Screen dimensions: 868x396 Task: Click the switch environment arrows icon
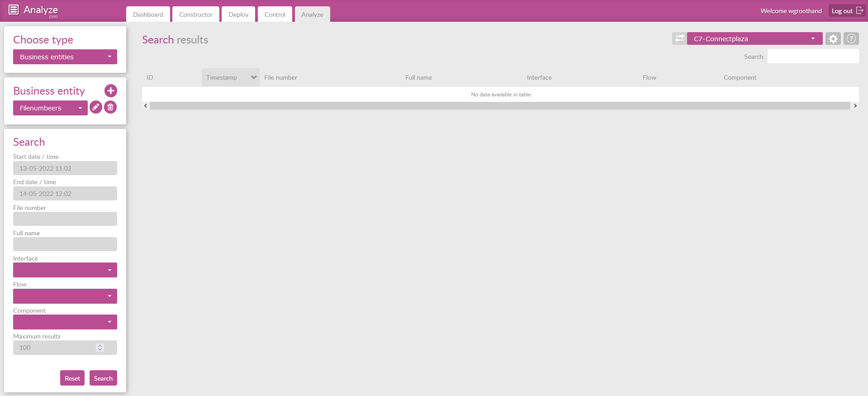click(x=679, y=38)
